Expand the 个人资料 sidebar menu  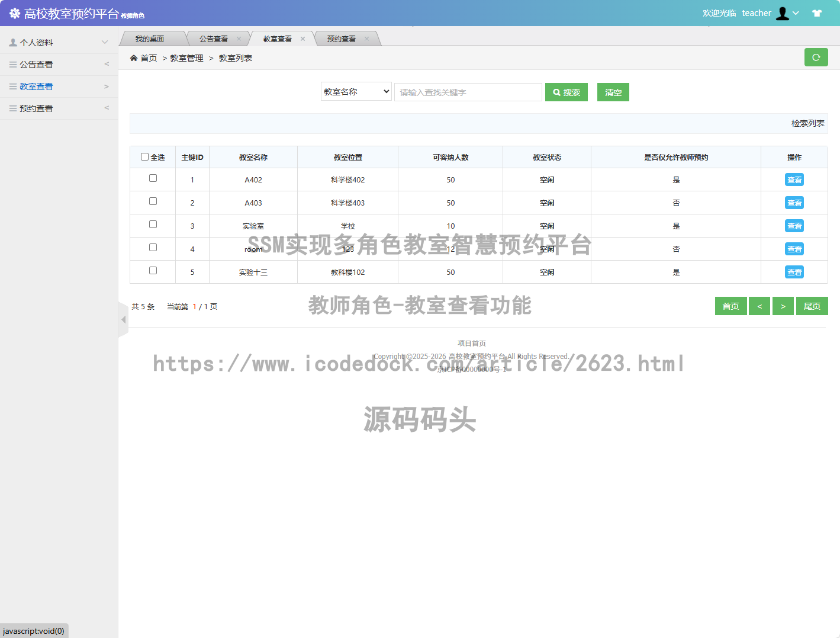coord(59,43)
